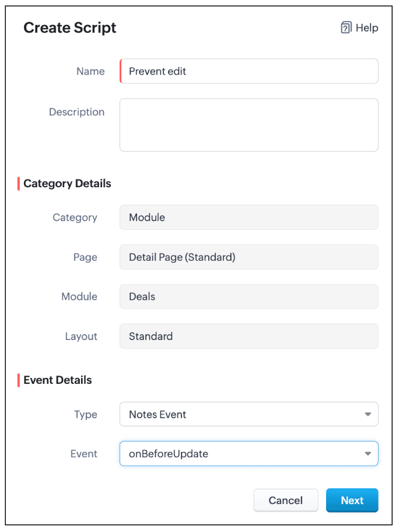This screenshot has width=399, height=532.
Task: Click the Category field showing Module
Action: 249,217
